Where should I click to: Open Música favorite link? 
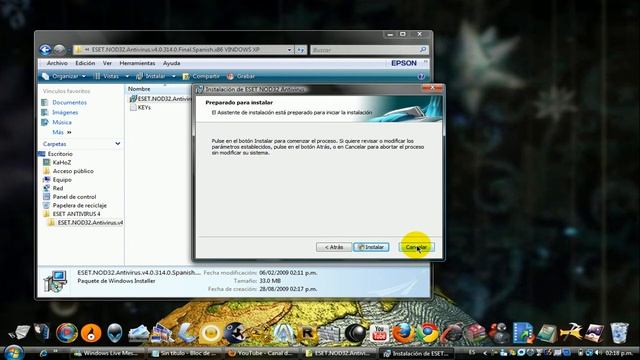click(62, 122)
